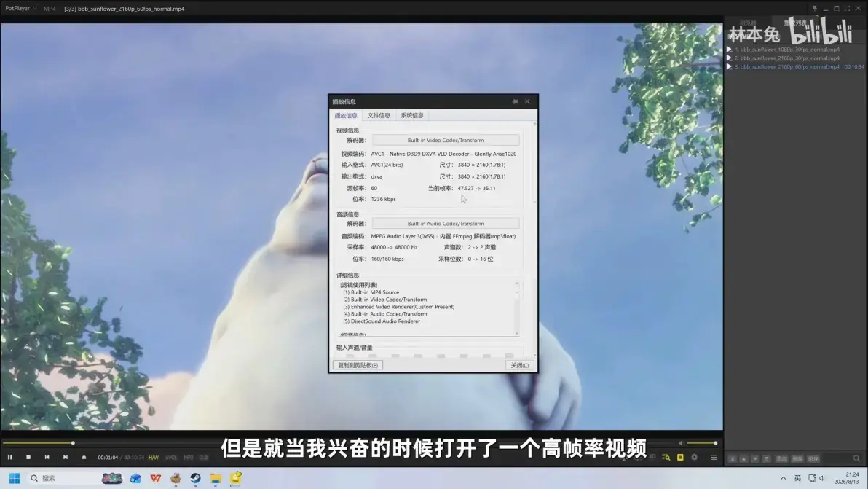The image size is (868, 489).
Task: Switch to the 播放信息 tab
Action: [346, 115]
